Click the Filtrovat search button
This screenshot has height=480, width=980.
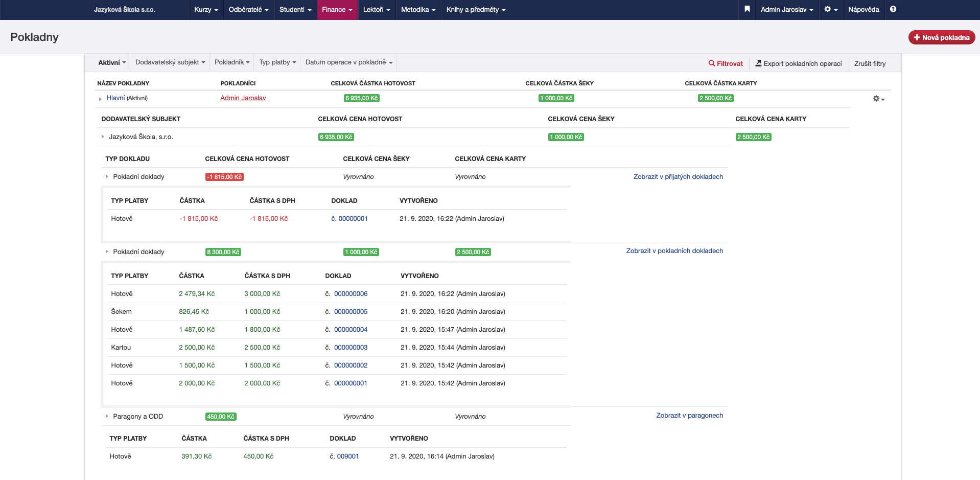tap(726, 63)
